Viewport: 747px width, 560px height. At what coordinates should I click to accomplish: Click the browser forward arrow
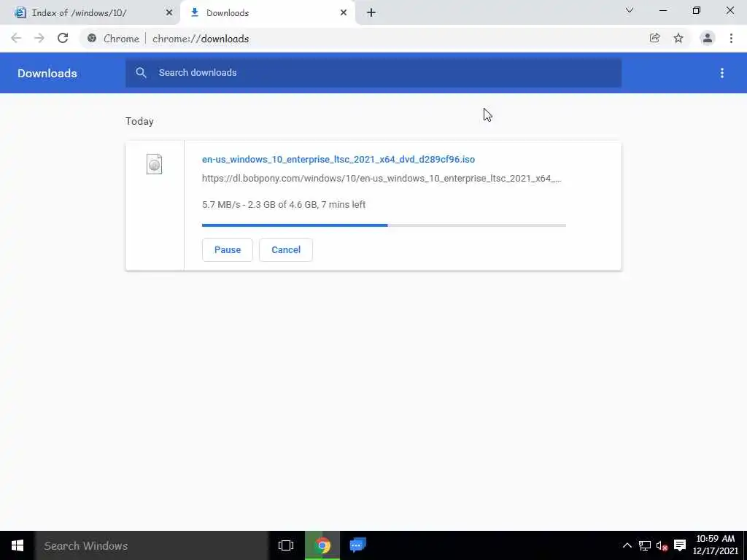pyautogui.click(x=39, y=38)
